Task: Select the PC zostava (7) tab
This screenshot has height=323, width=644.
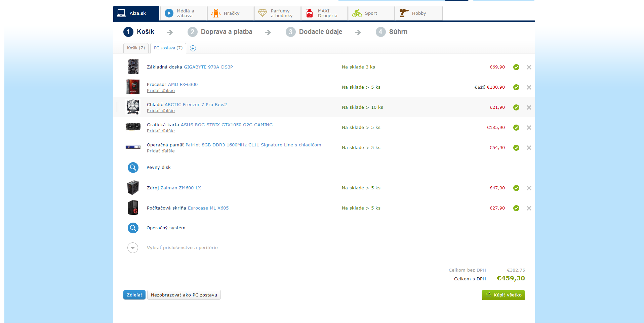Action: pos(168,48)
